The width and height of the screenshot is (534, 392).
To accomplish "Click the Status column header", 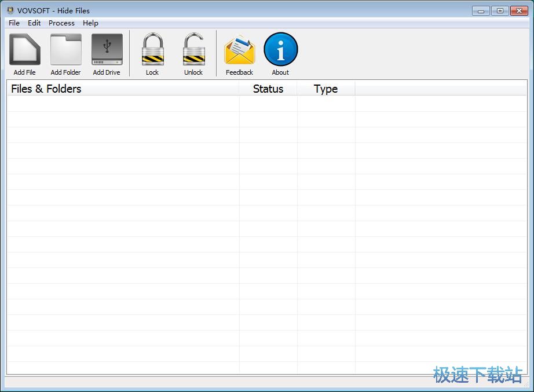I will (x=268, y=89).
